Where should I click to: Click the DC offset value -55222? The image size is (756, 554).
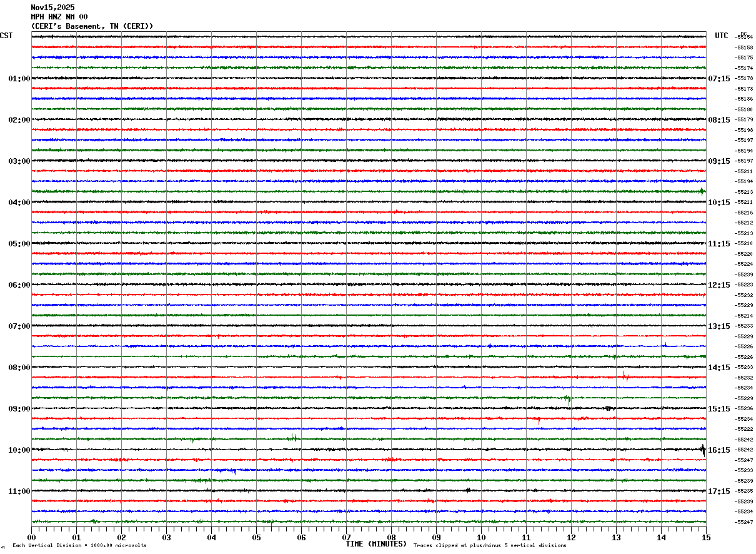744,429
